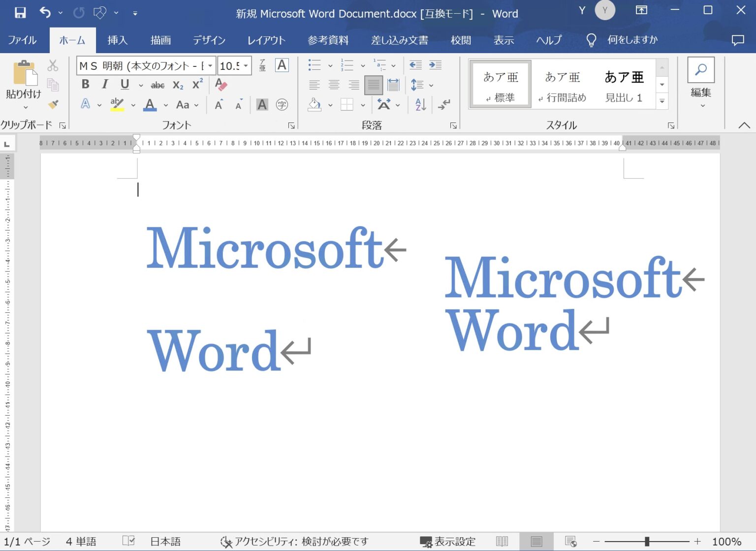Expand the Styles gallery more arrow
The height and width of the screenshot is (551, 756).
662,101
